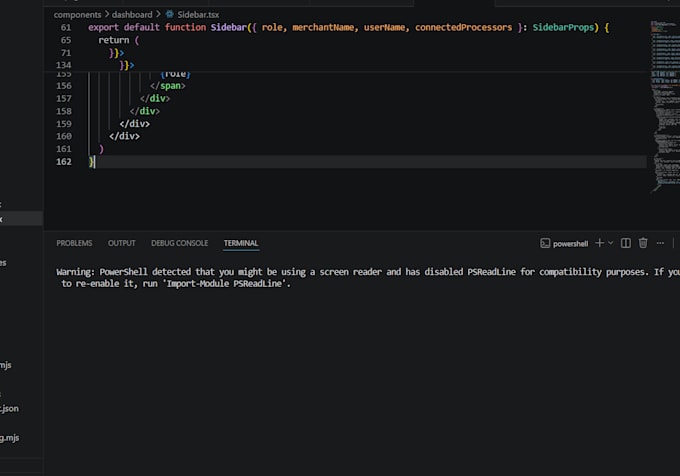Switch to the OUTPUT tab
Image resolution: width=680 pixels, height=476 pixels.
[x=121, y=243]
